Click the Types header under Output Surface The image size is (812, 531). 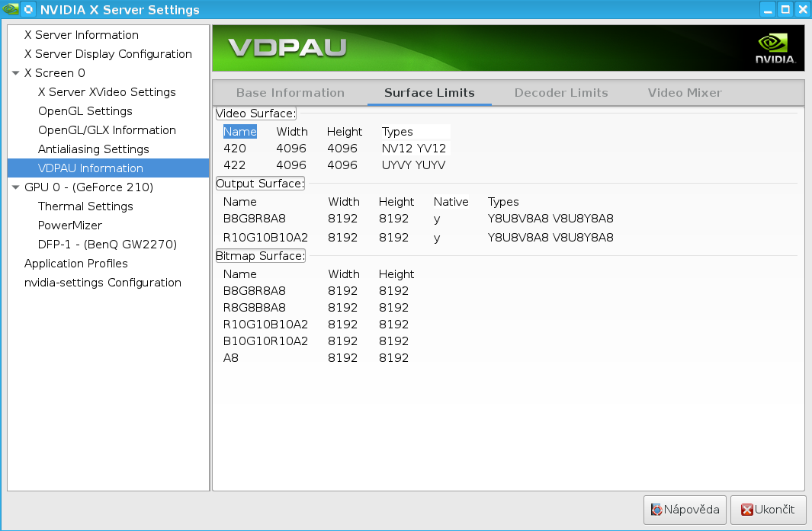(503, 202)
